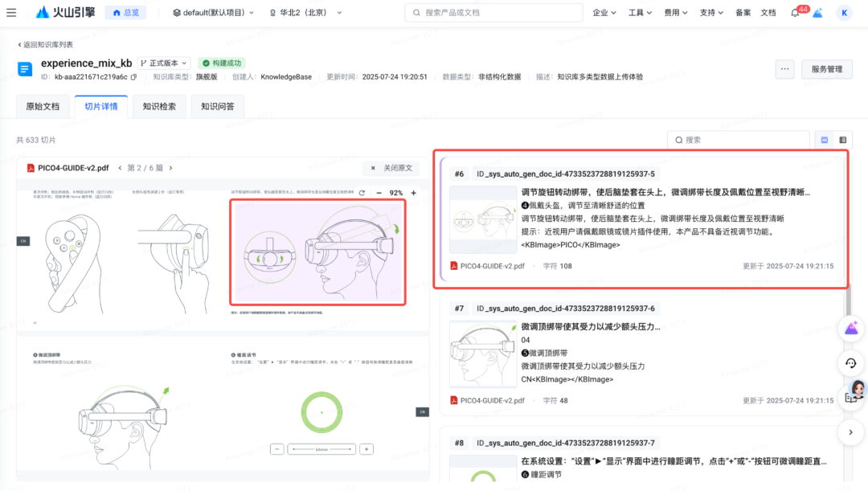
Task: Open 服务管理 service management
Action: click(x=826, y=69)
